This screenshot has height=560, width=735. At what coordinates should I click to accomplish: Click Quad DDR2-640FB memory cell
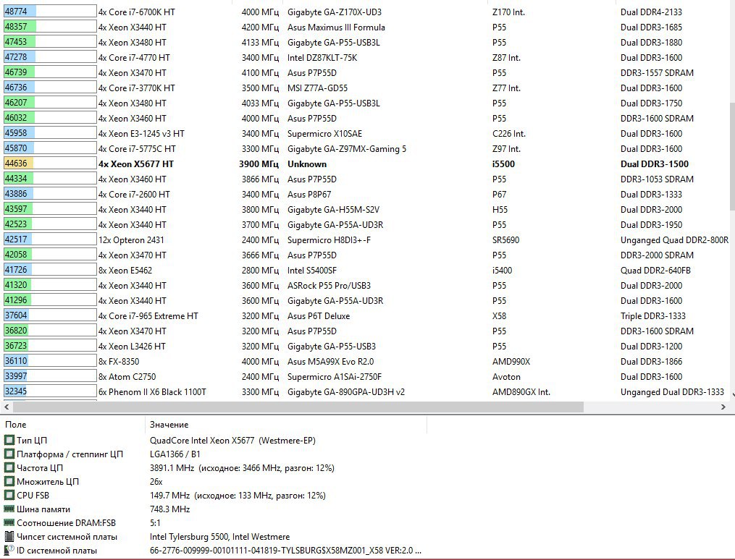(656, 271)
